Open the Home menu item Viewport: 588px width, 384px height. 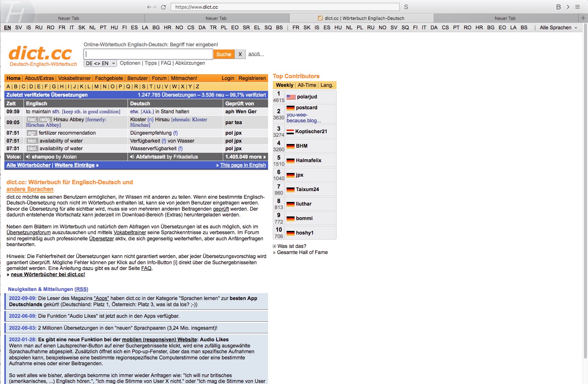click(13, 78)
